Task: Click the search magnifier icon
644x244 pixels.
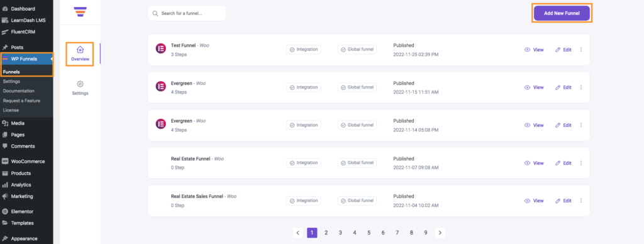Action: click(x=155, y=13)
